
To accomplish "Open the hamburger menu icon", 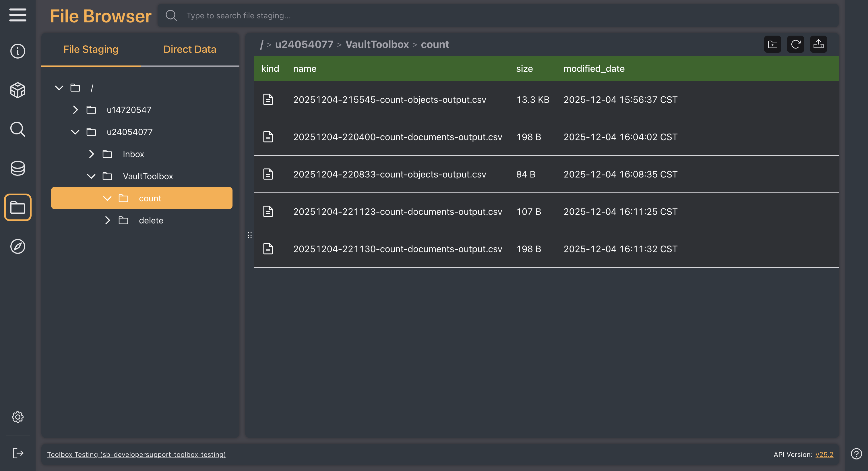I will (x=18, y=15).
